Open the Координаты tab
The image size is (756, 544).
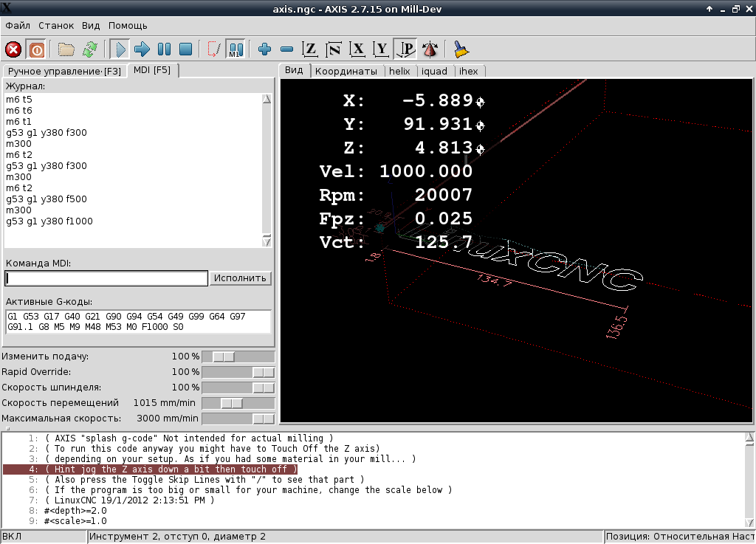coord(346,71)
